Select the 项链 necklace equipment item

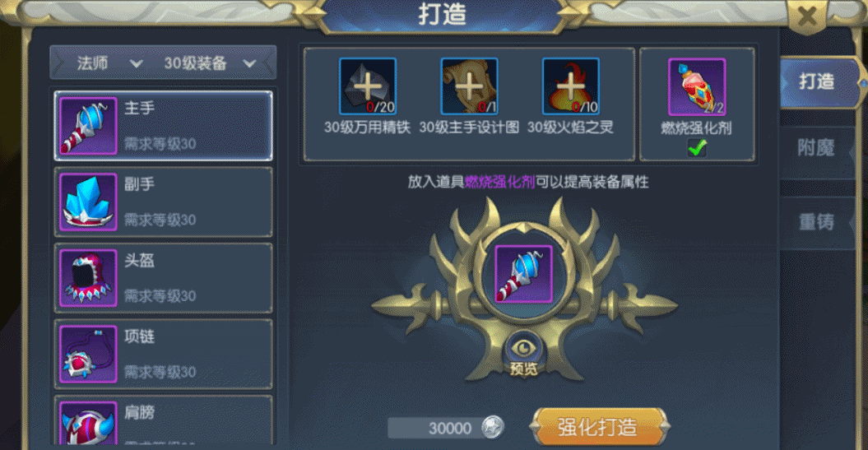click(x=163, y=354)
